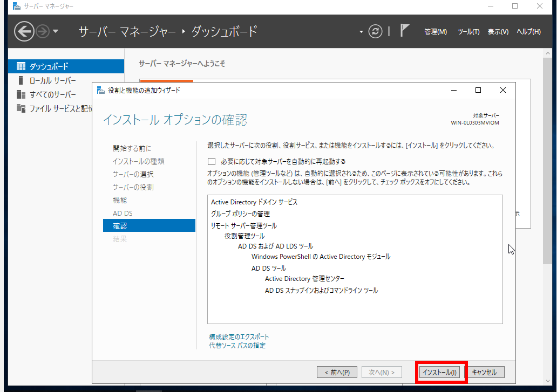The width and height of the screenshot is (557, 392).
Task: Open the ヘルプ(H) menu
Action: click(528, 32)
